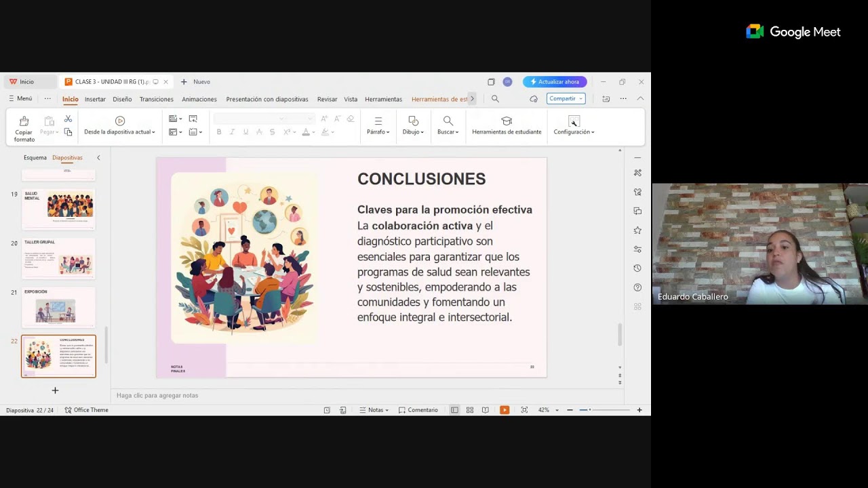Click the star favorites icon in right sidebar
868x488 pixels.
637,230
